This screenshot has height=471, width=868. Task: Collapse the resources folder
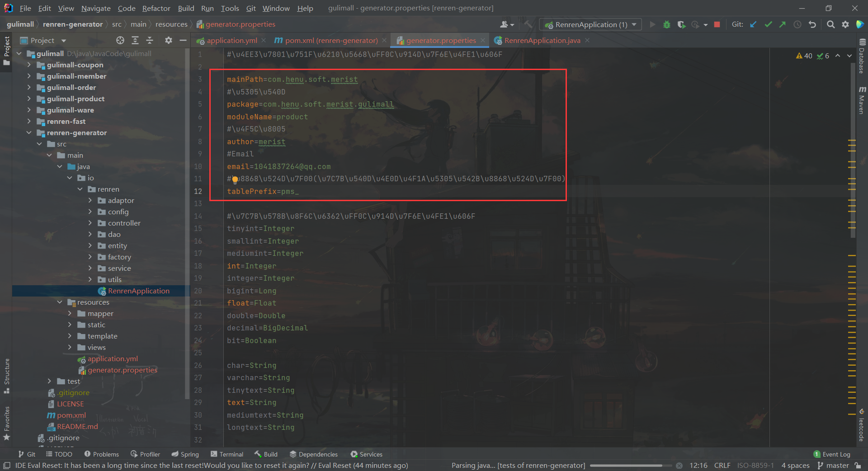[60, 302]
